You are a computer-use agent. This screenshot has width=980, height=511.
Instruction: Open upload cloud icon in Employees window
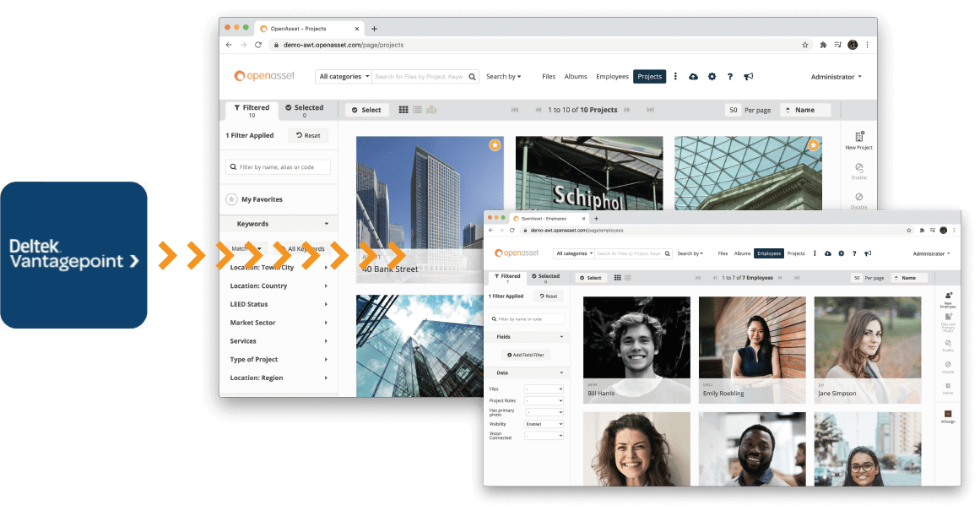click(x=828, y=253)
